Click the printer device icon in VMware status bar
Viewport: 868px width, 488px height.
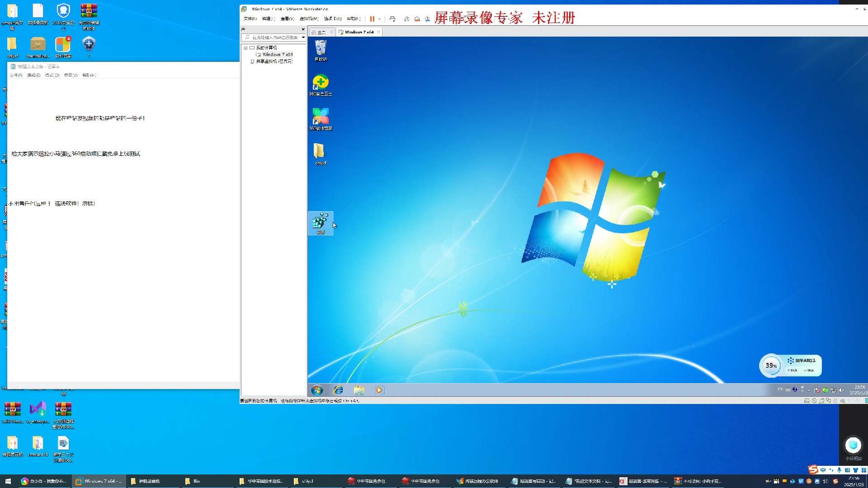coord(835,401)
